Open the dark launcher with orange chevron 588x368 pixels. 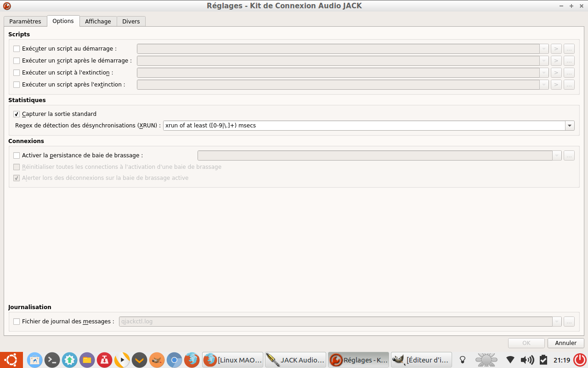[x=140, y=360]
